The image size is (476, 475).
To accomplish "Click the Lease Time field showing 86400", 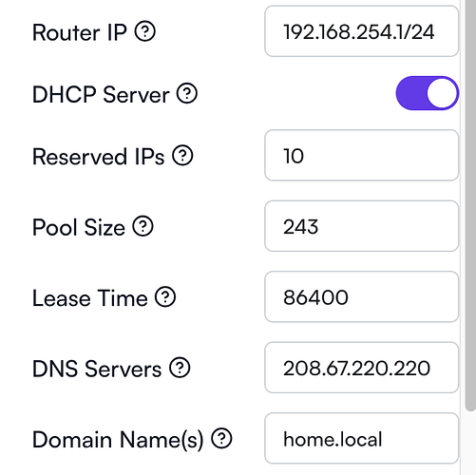I will (361, 297).
